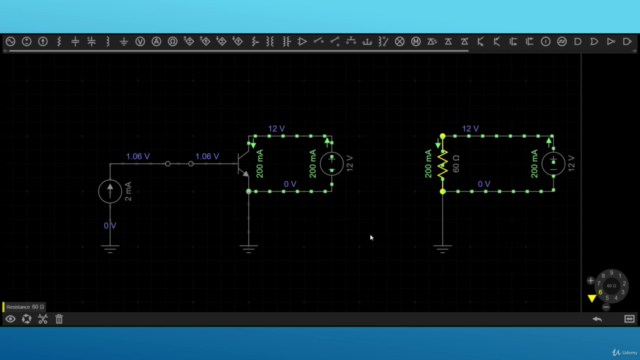This screenshot has height=360, width=640.
Task: Select the ammeter component
Action: pos(156,42)
